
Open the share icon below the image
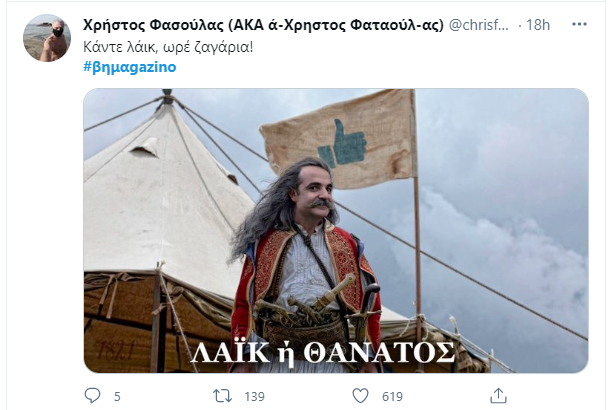498,395
